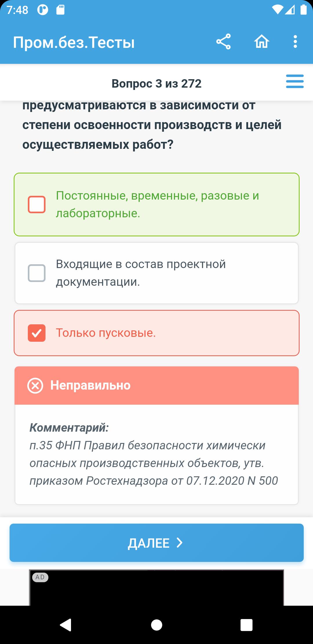Open the three-dot overflow menu
The width and height of the screenshot is (313, 644).
tap(295, 42)
